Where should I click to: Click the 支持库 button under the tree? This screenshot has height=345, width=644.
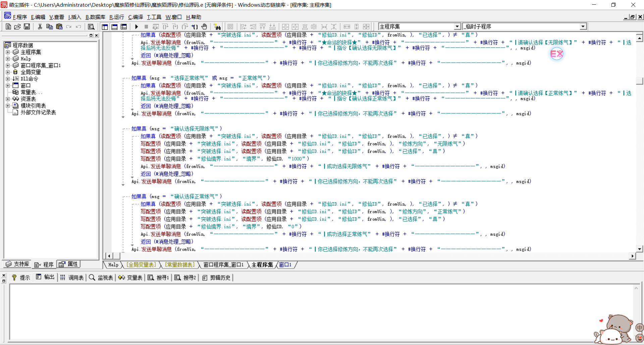pyautogui.click(x=18, y=264)
